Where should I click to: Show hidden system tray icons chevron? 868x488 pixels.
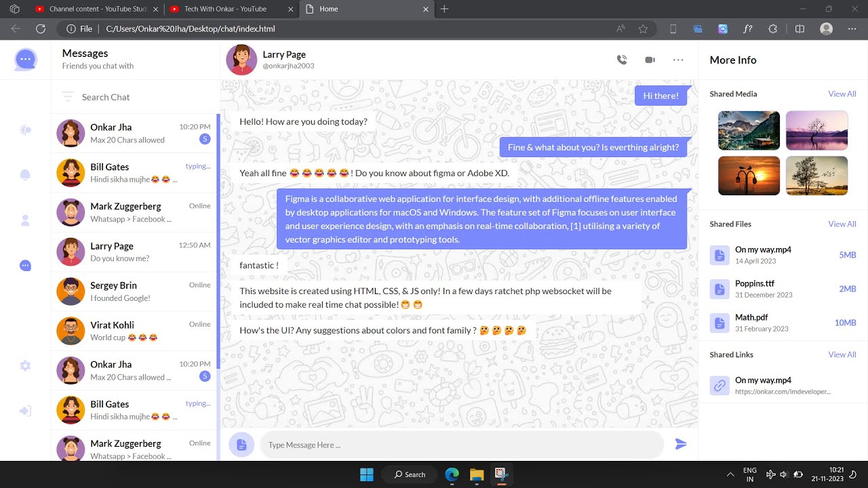(x=730, y=474)
